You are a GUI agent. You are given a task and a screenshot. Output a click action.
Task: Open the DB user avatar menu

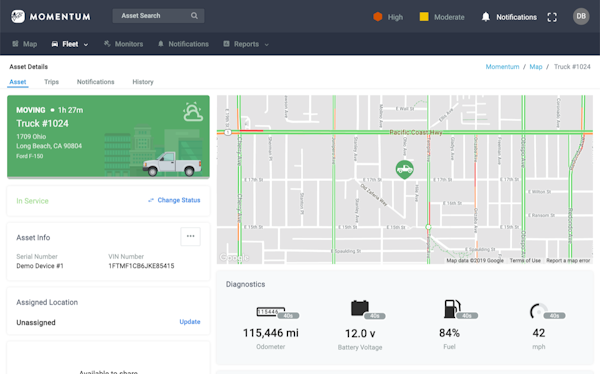581,16
